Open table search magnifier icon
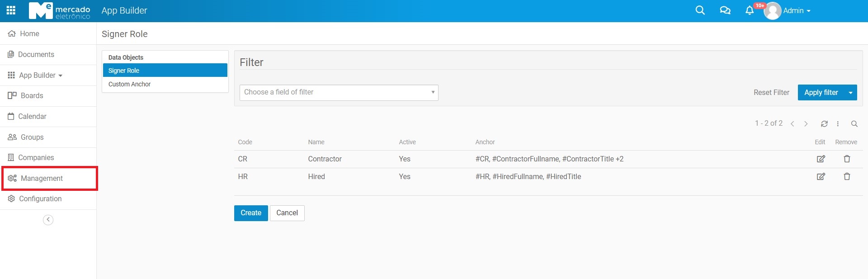The height and width of the screenshot is (279, 868). [x=854, y=124]
